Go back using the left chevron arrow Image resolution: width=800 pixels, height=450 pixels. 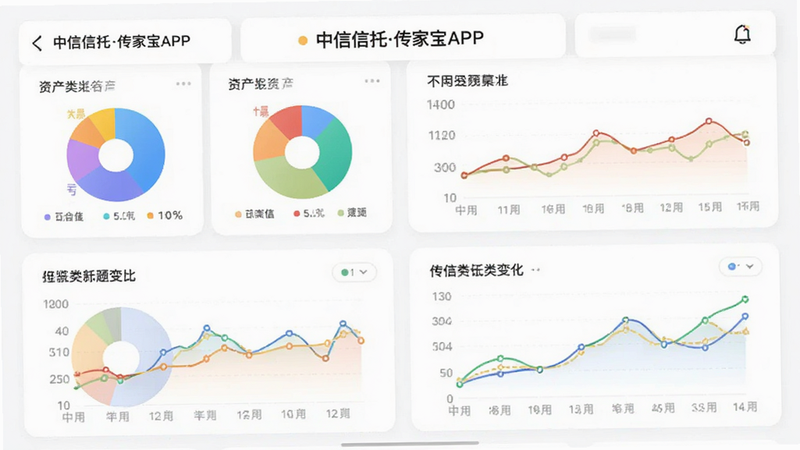tap(37, 43)
